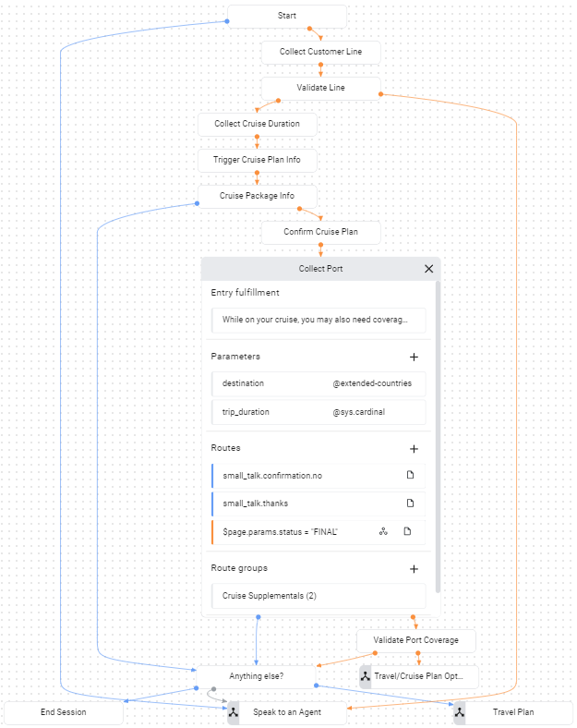Click page icon on small_talk.thanks route
Viewport: 577px width, 728px height.
[x=411, y=504]
